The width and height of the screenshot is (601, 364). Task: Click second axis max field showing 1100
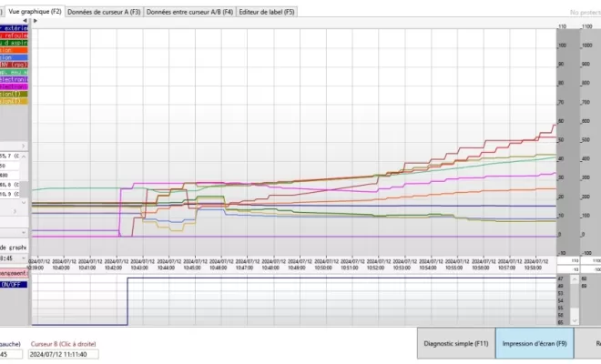[591, 260]
